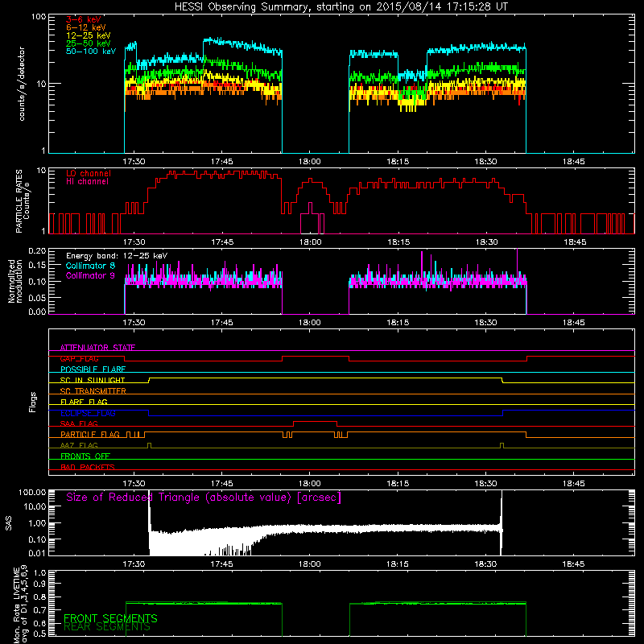Select the BAD_PACKETS flag label
This screenshot has height=644, width=644.
88,467
